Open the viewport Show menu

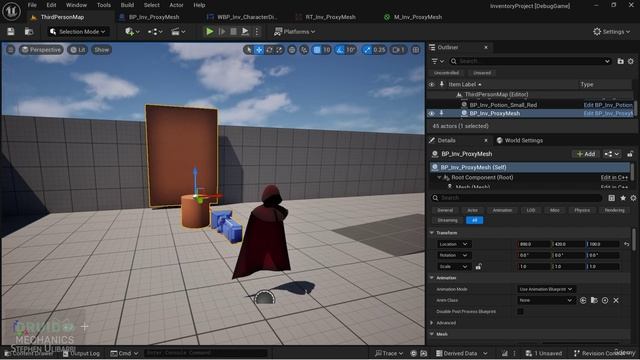click(102, 50)
